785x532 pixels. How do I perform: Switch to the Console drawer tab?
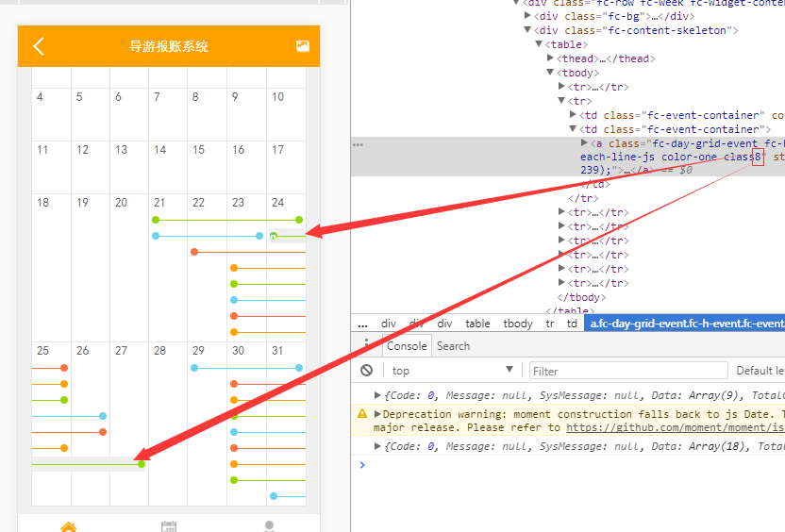coord(407,346)
